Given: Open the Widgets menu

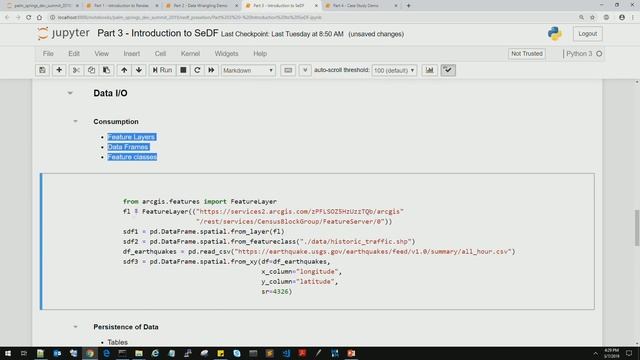Looking at the screenshot, I should [227, 53].
